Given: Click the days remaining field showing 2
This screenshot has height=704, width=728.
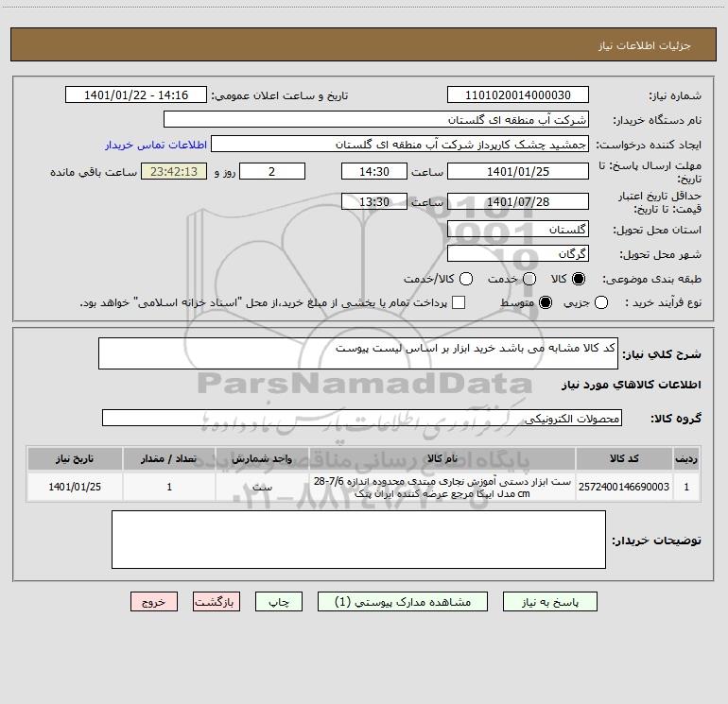Looking at the screenshot, I should pyautogui.click(x=272, y=171).
